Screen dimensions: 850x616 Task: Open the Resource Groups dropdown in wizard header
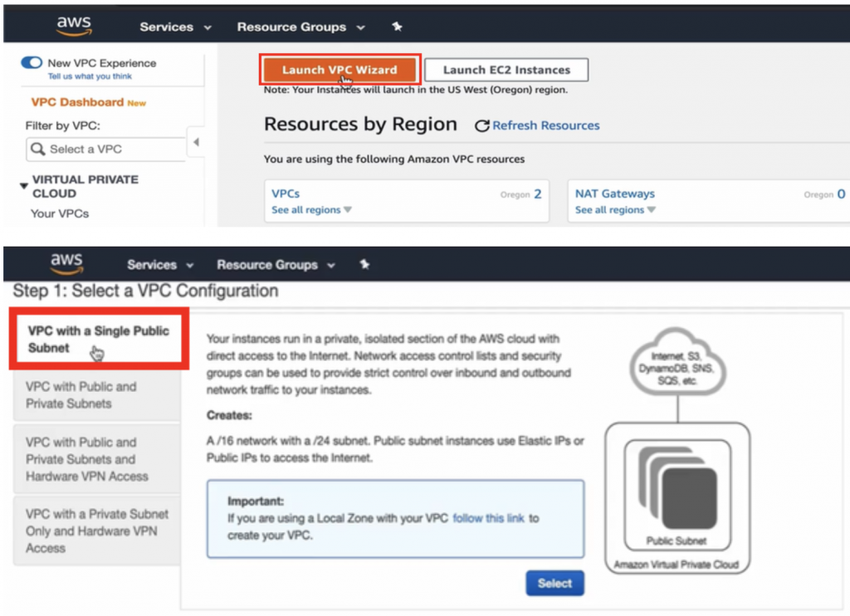[276, 265]
